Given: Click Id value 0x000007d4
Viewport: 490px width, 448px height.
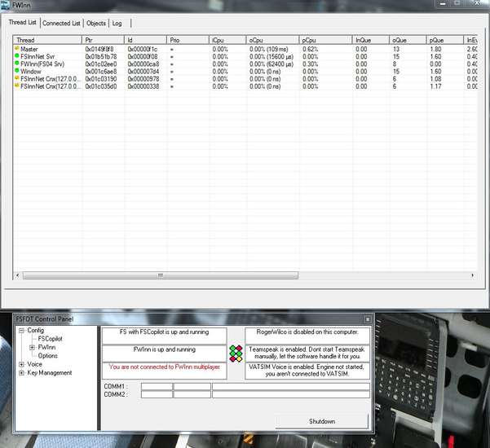Looking at the screenshot, I should (x=143, y=72).
